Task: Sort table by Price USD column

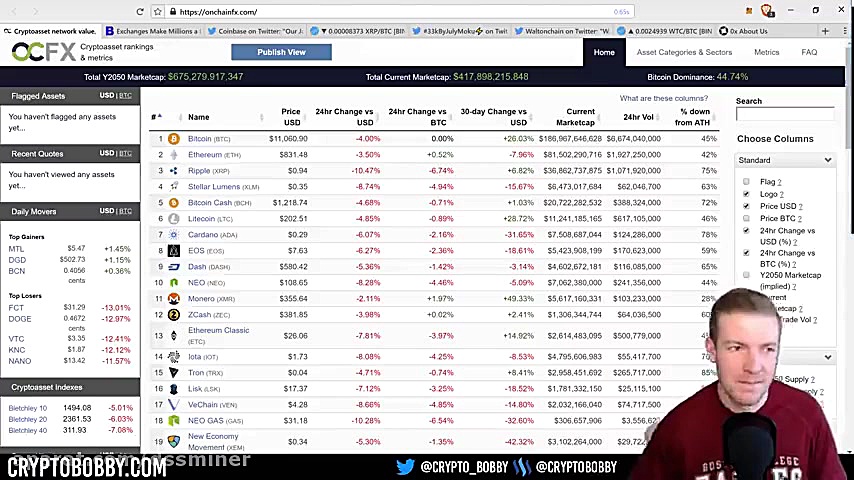Action: coord(291,117)
